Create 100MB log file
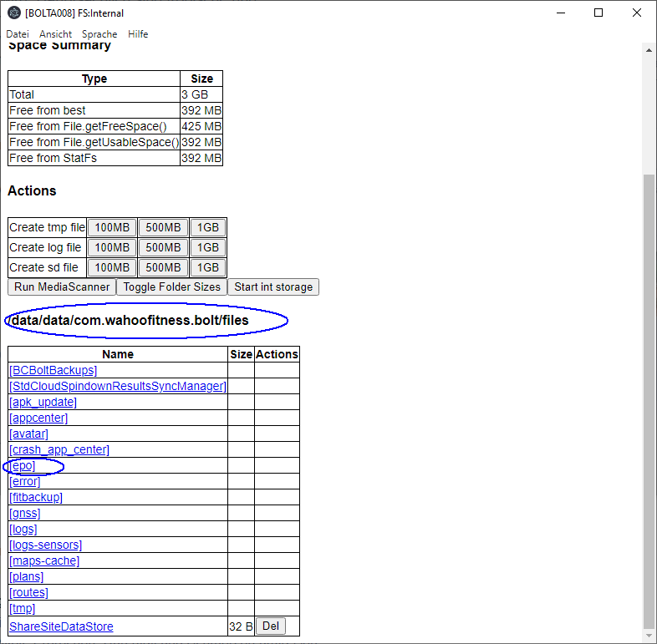Screen dimensions: 657x644 coord(112,247)
